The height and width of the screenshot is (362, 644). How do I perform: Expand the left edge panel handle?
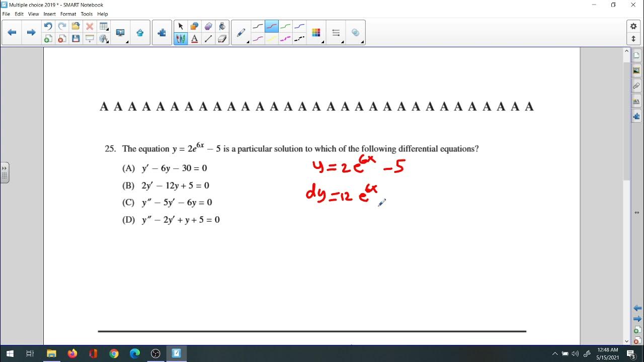[x=5, y=172]
